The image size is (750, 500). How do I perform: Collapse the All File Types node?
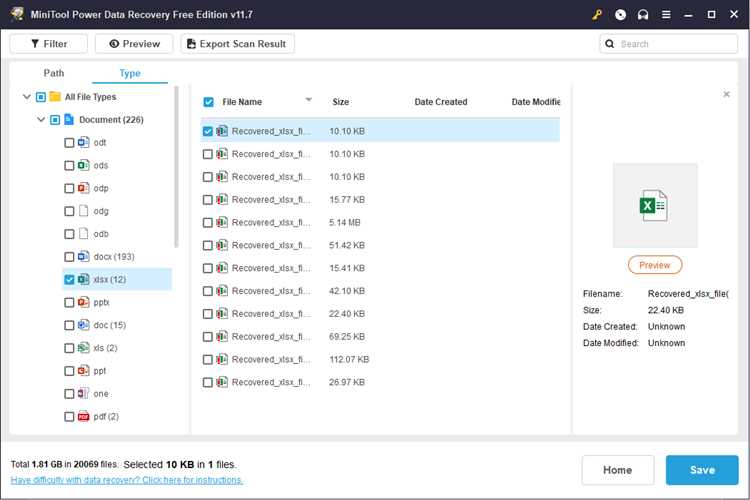pyautogui.click(x=27, y=97)
